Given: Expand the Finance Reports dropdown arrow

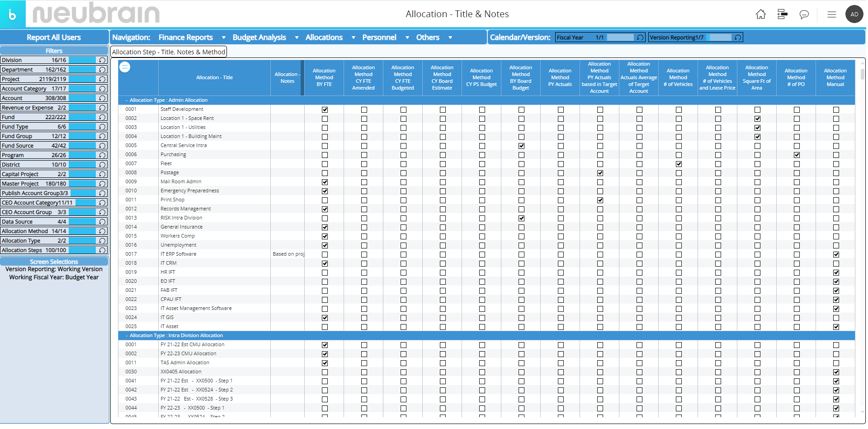Looking at the screenshot, I should pos(223,38).
